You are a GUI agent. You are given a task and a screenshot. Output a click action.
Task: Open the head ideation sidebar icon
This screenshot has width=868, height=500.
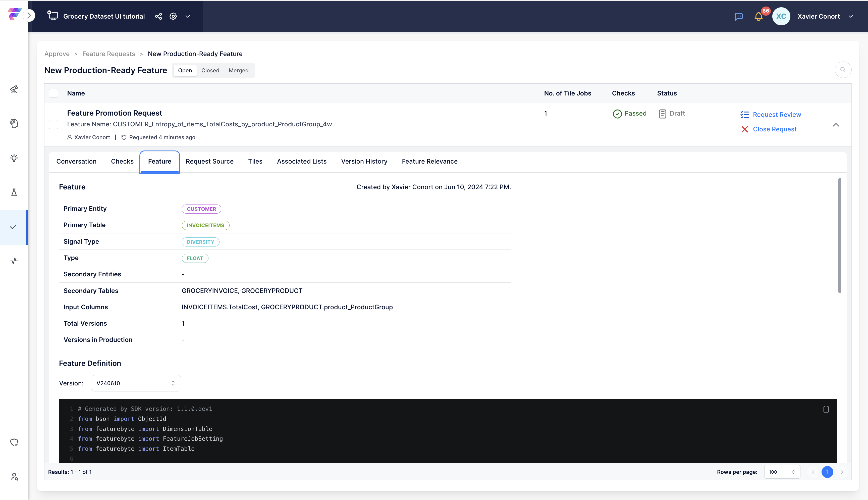point(14,124)
